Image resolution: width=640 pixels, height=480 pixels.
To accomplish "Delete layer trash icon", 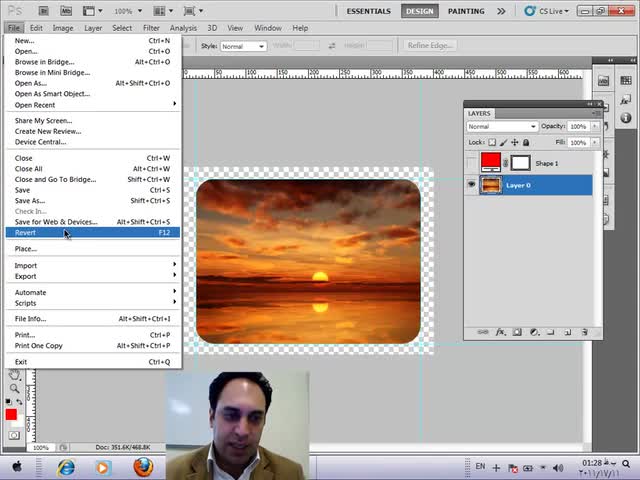I will tap(584, 332).
